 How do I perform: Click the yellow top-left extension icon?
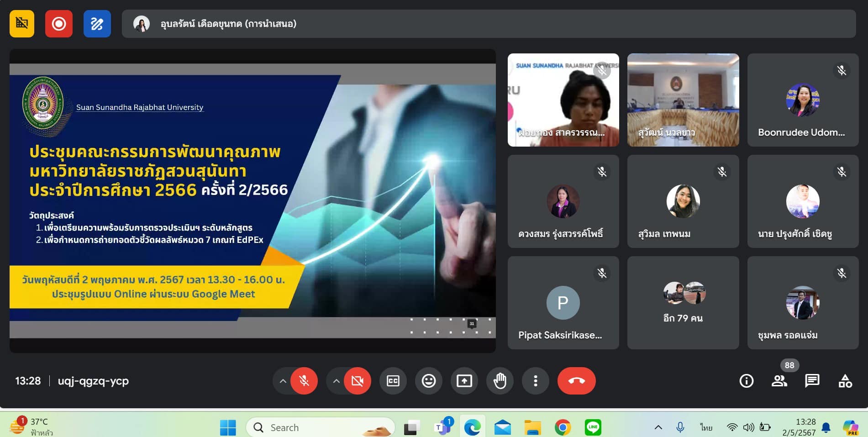tap(22, 24)
